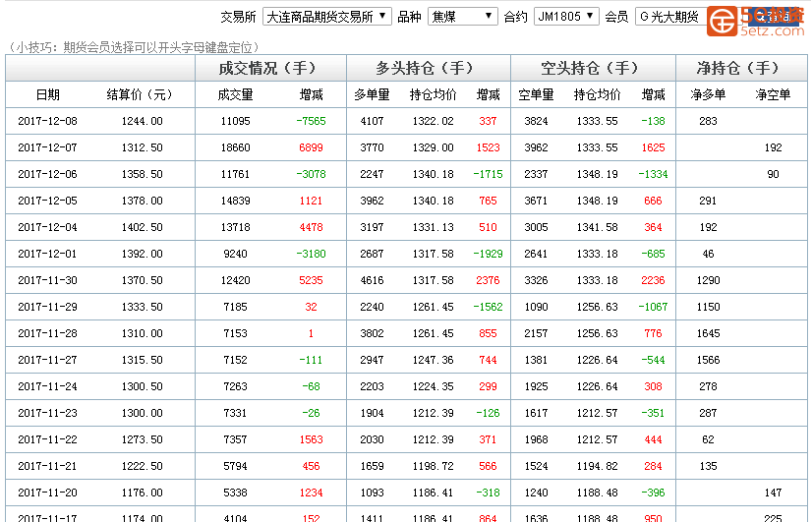The width and height of the screenshot is (812, 522).
Task: Click the 结算价（元） column header
Action: 142,94
